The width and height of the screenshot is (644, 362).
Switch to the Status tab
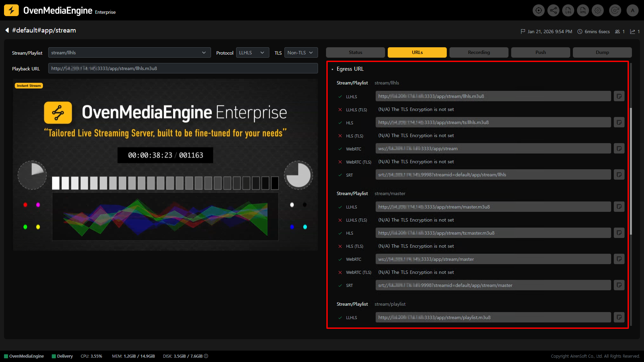[355, 52]
